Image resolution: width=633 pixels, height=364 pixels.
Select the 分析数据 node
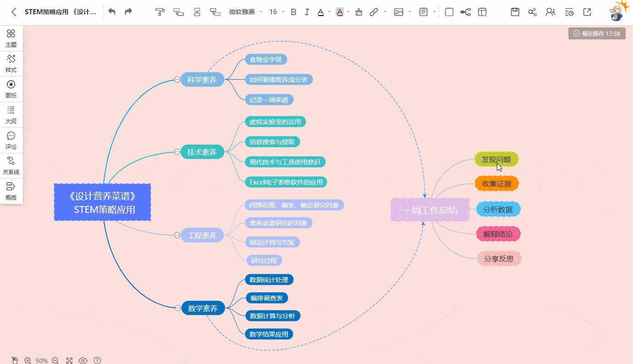498,209
